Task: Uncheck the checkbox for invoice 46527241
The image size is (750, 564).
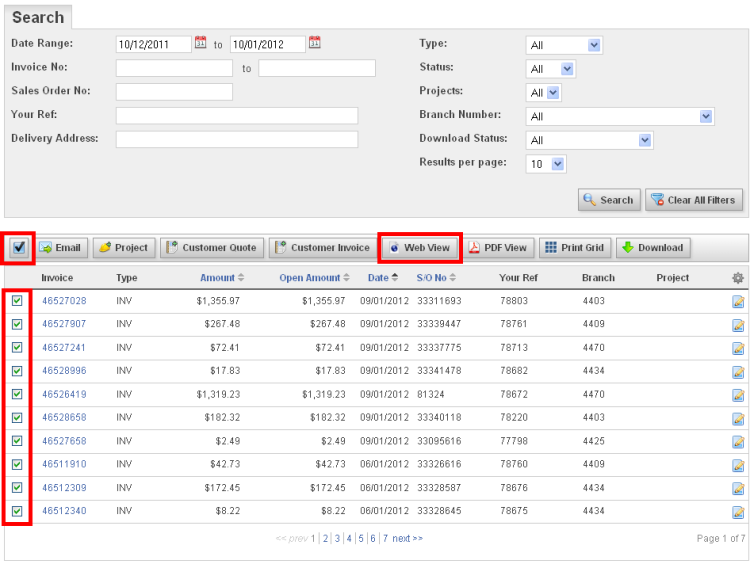Action: click(x=17, y=347)
